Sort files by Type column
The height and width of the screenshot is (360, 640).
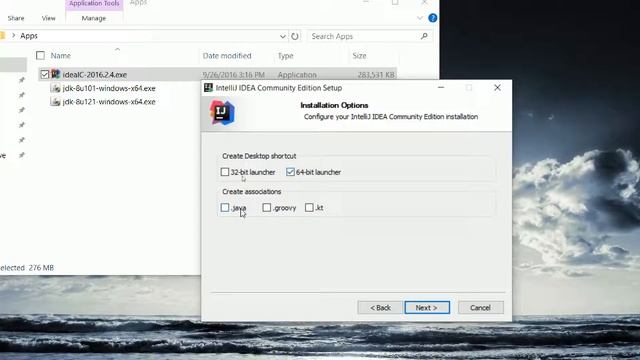click(285, 56)
